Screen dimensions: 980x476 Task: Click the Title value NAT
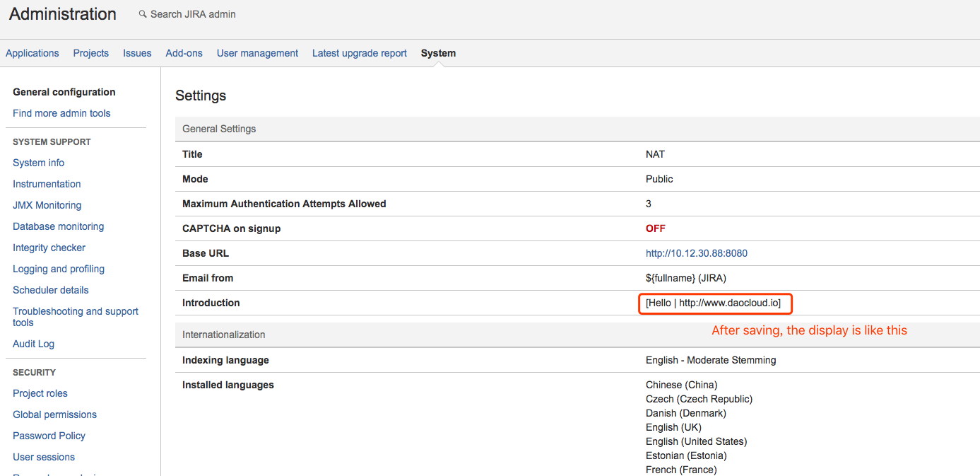click(656, 154)
